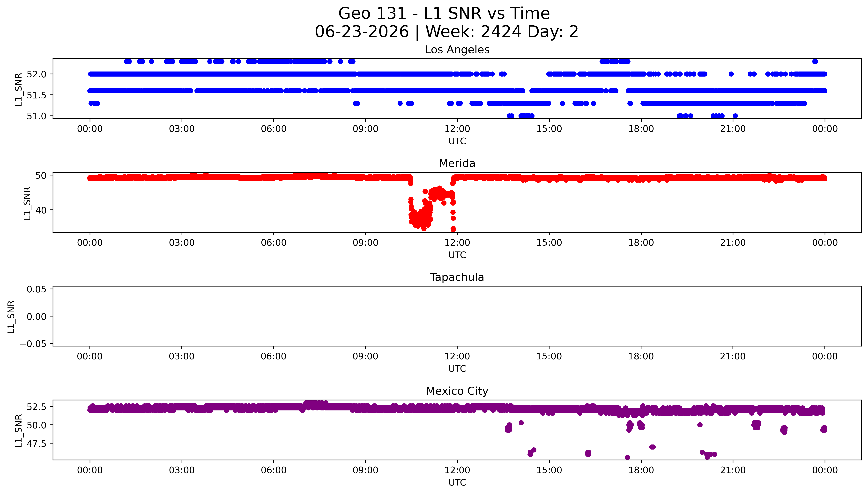Click the 21:00 x-axis tick under Mexico City plot
The width and height of the screenshot is (868, 494).
[x=733, y=470]
